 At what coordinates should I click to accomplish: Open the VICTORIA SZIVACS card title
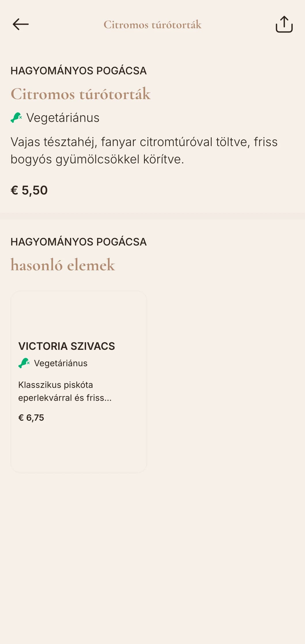tap(67, 346)
